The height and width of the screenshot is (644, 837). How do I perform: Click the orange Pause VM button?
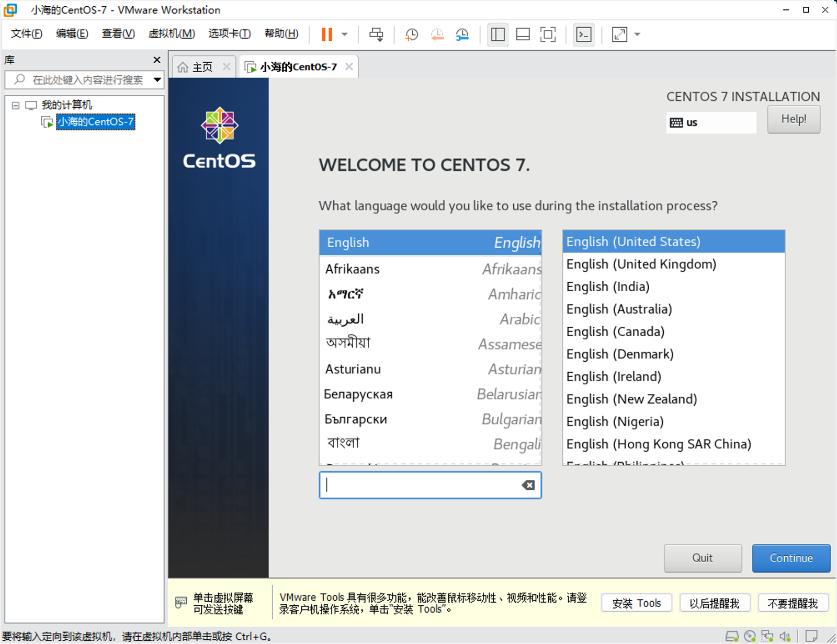pyautogui.click(x=327, y=34)
